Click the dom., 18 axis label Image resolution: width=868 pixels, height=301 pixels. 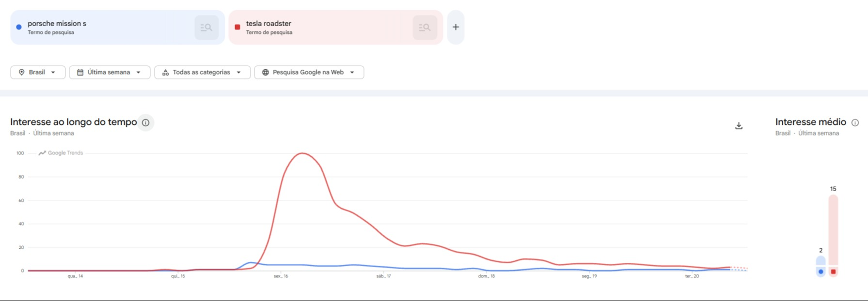[x=486, y=276]
